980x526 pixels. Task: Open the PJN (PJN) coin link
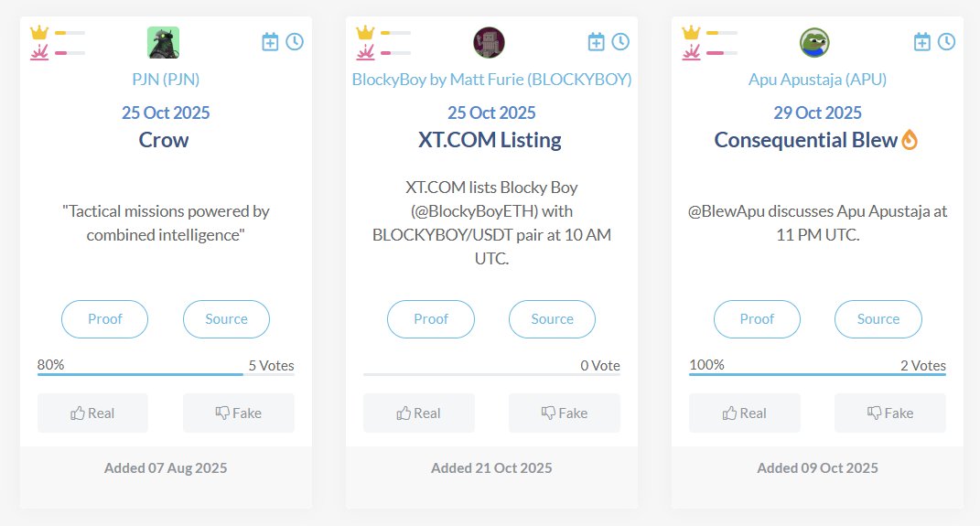[x=165, y=80]
